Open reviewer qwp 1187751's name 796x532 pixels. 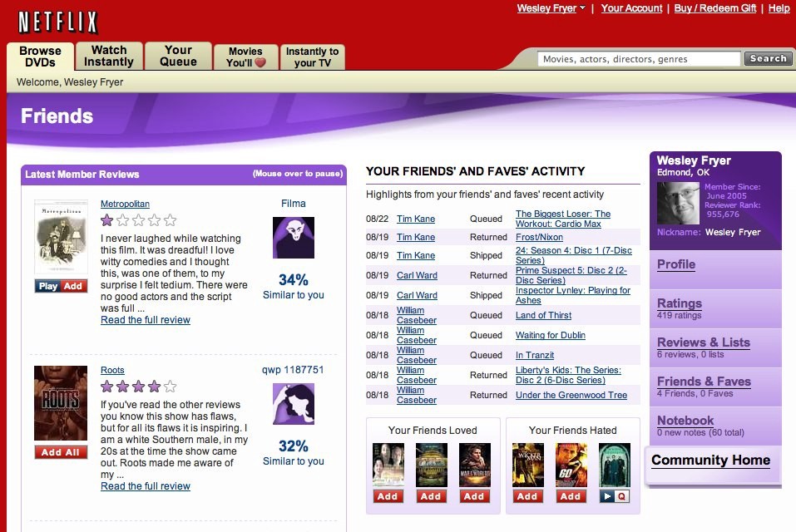(293, 370)
